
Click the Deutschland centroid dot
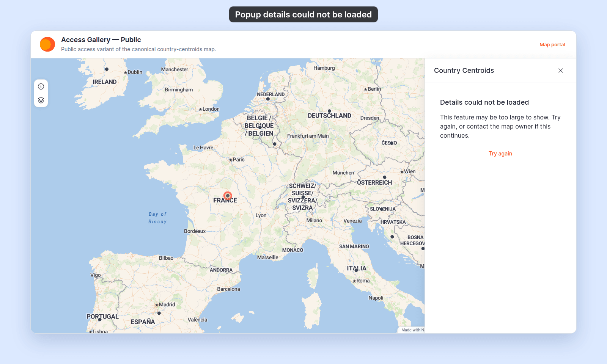click(x=329, y=111)
